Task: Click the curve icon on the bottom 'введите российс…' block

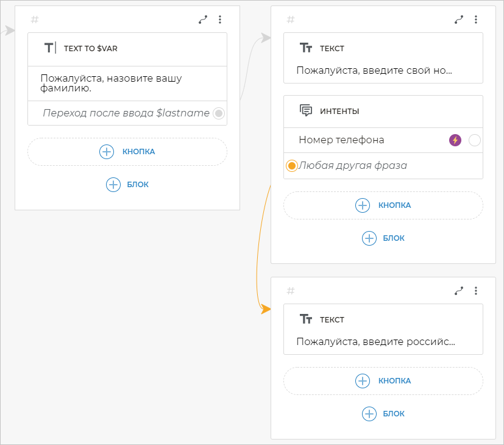Action: click(459, 291)
